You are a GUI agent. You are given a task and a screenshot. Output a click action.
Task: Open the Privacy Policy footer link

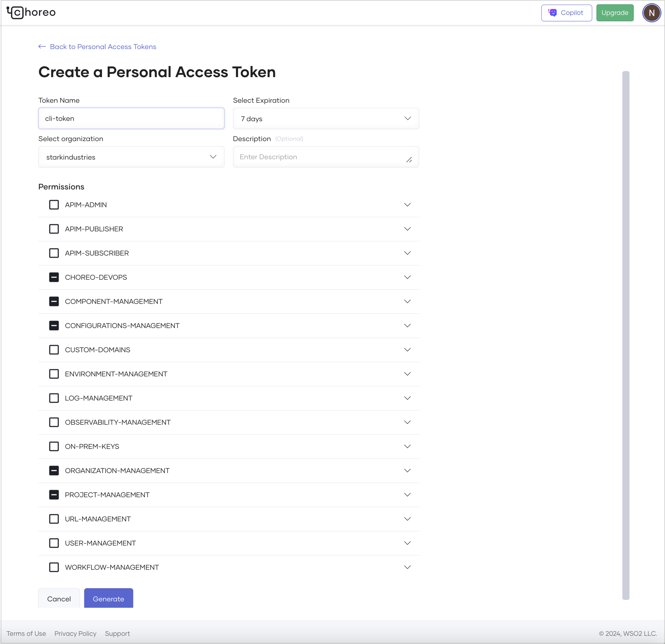point(75,633)
